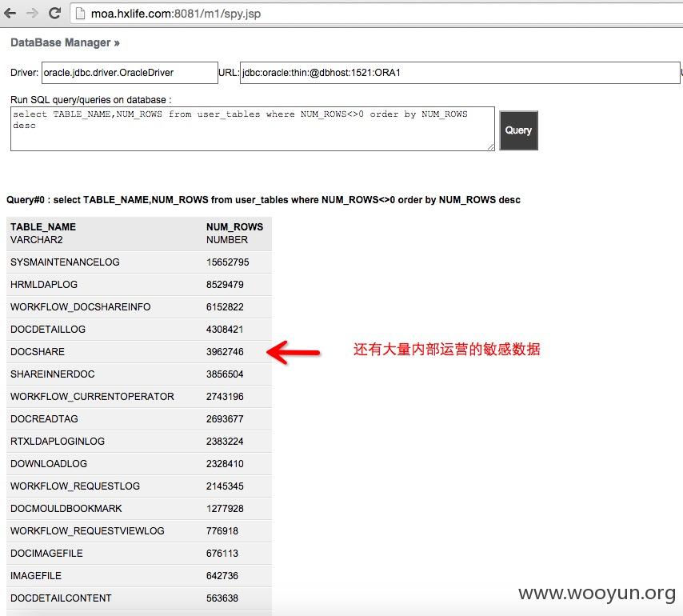Select the WORKFLOW_CURRENTOPERATOR row name
This screenshot has height=616, width=683.
tap(92, 397)
